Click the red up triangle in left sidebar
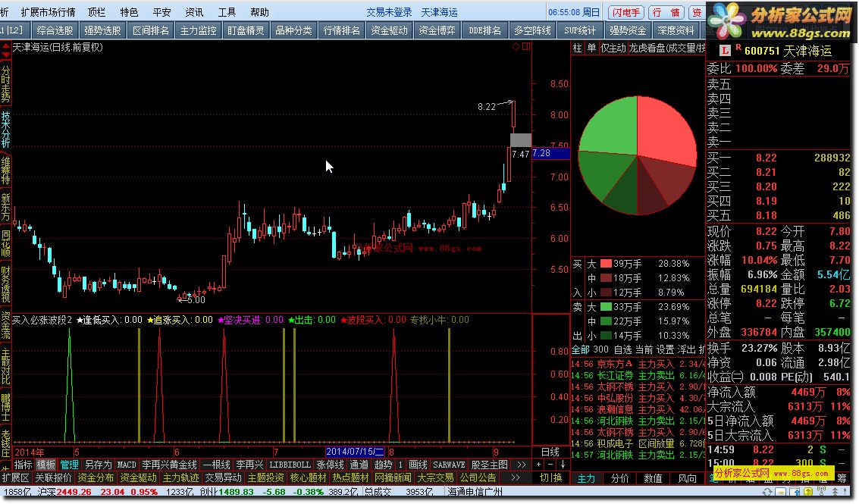This screenshot has height=504, width=859. pos(5,46)
